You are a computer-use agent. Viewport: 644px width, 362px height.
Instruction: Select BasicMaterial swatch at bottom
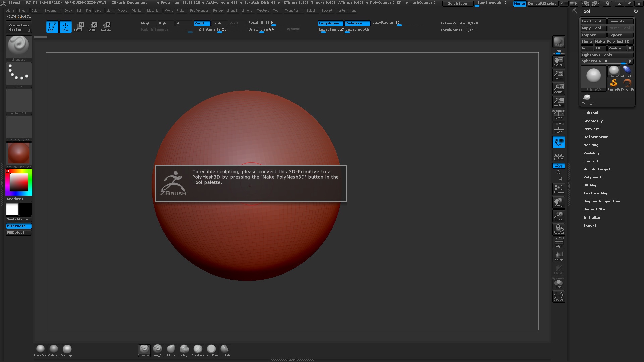40,351
